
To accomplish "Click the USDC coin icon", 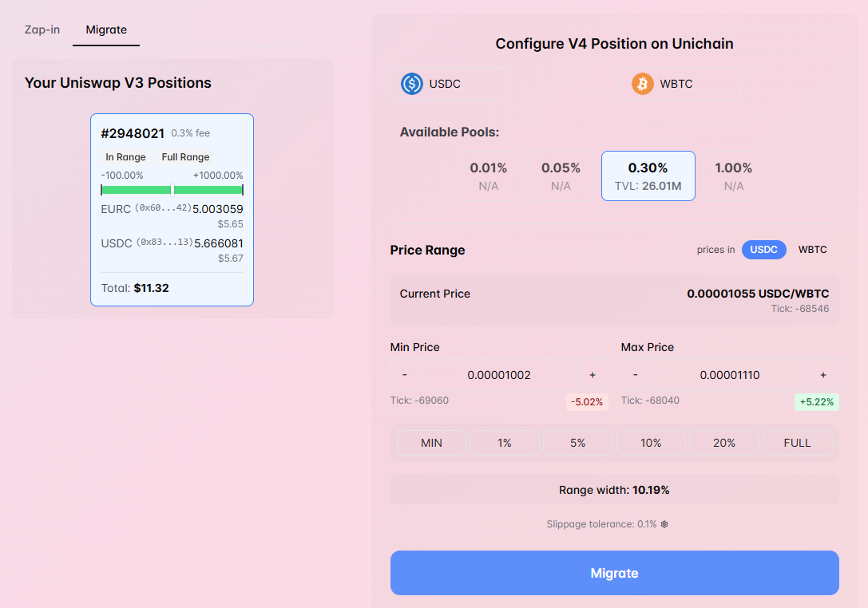I will click(x=412, y=84).
